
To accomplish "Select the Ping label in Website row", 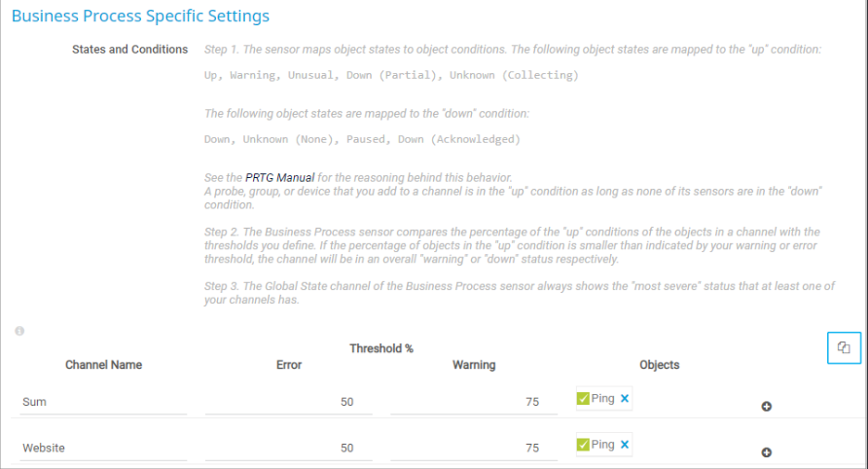I will (603, 445).
